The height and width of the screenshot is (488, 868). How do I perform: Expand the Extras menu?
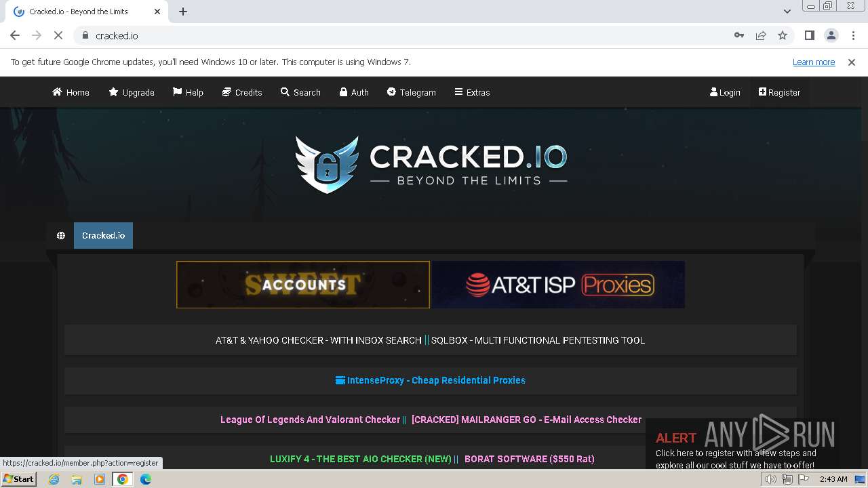[x=472, y=92]
